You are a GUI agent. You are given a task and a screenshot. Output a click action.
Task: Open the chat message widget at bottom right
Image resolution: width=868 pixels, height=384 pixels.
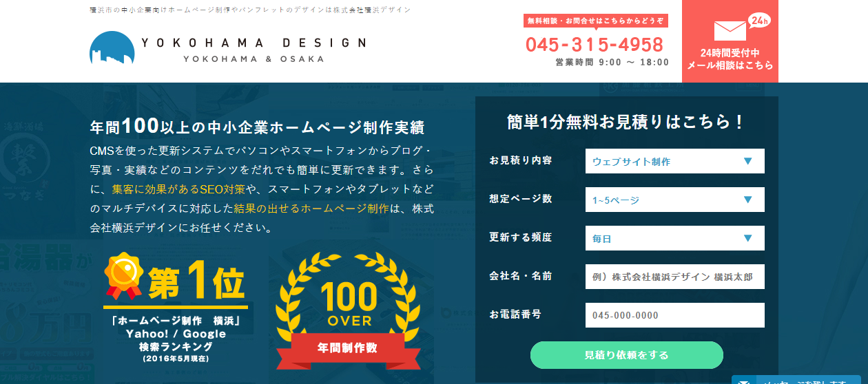pyautogui.click(x=799, y=379)
